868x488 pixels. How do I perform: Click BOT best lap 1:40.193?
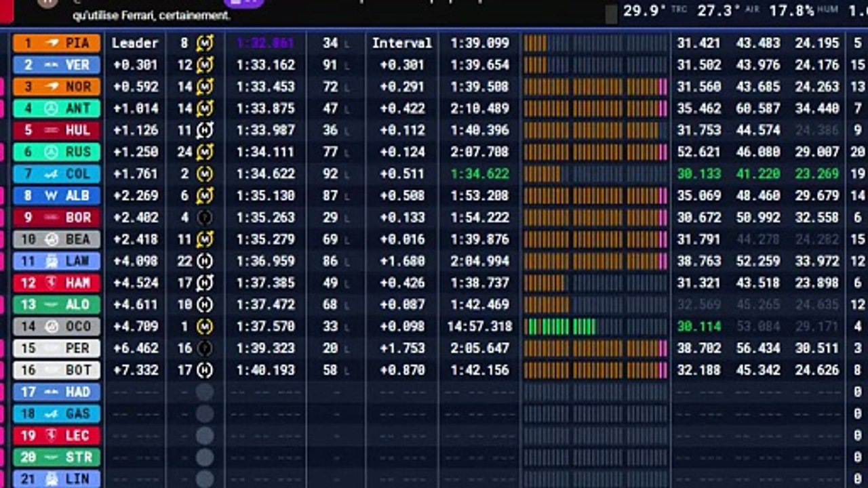(265, 370)
